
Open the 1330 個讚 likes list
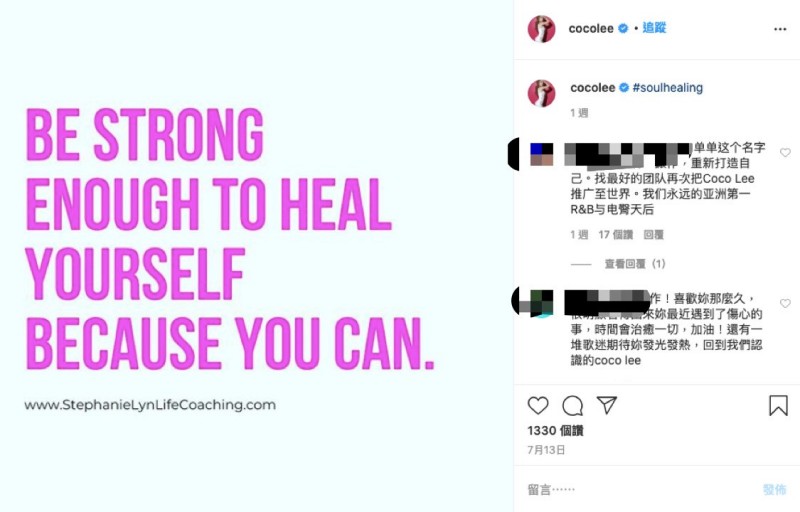555,430
